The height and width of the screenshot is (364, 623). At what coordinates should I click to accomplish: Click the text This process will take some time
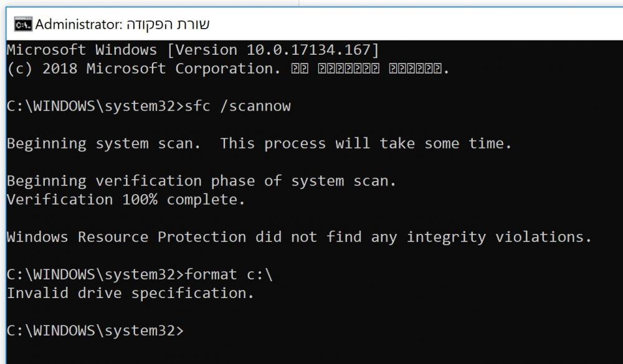pyautogui.click(x=366, y=143)
